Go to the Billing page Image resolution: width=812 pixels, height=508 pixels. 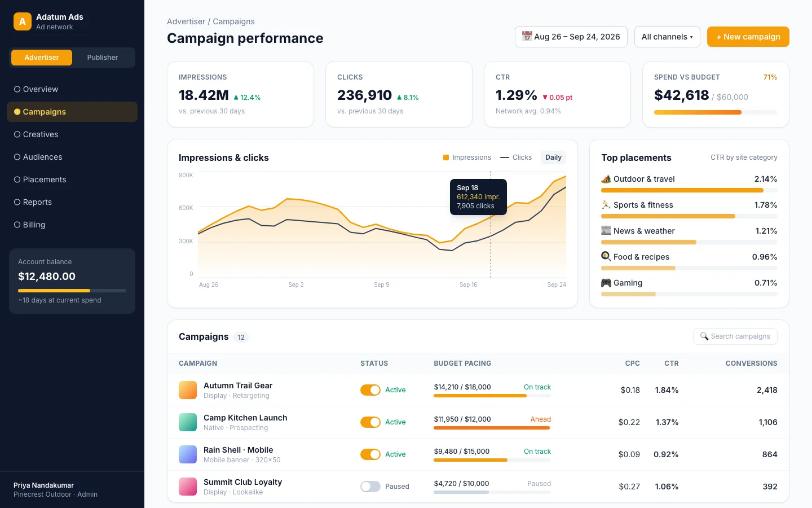click(72, 225)
